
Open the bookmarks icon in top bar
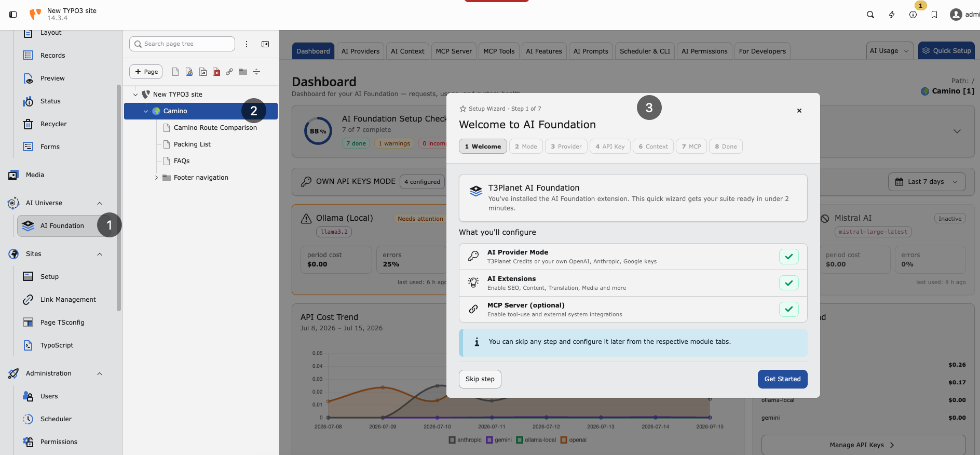coord(934,15)
